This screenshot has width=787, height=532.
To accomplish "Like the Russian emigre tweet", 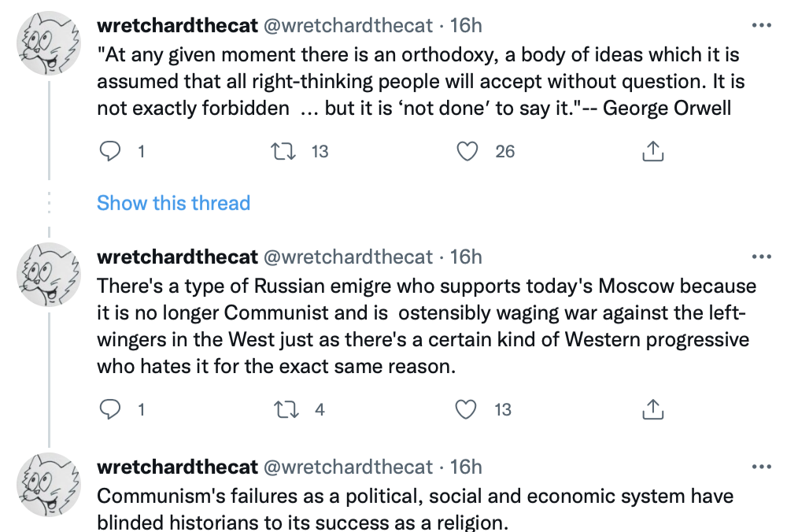I will pyautogui.click(x=468, y=409).
